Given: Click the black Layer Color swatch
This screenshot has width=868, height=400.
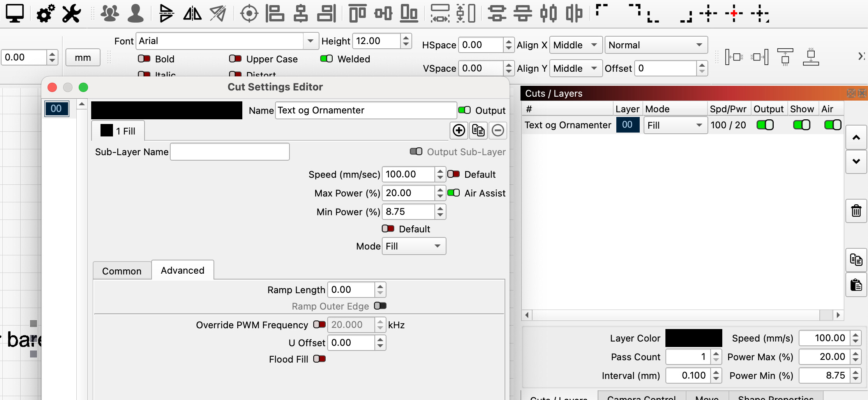Looking at the screenshot, I should [x=693, y=338].
